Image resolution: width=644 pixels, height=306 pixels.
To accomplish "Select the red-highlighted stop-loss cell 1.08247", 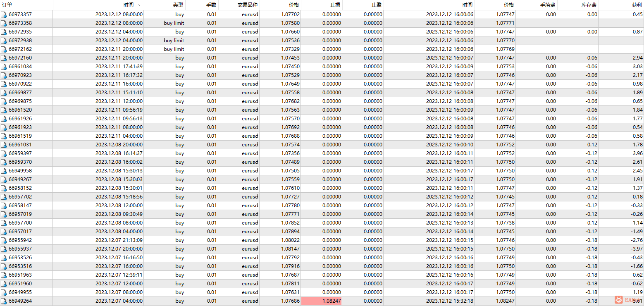I will 322,301.
